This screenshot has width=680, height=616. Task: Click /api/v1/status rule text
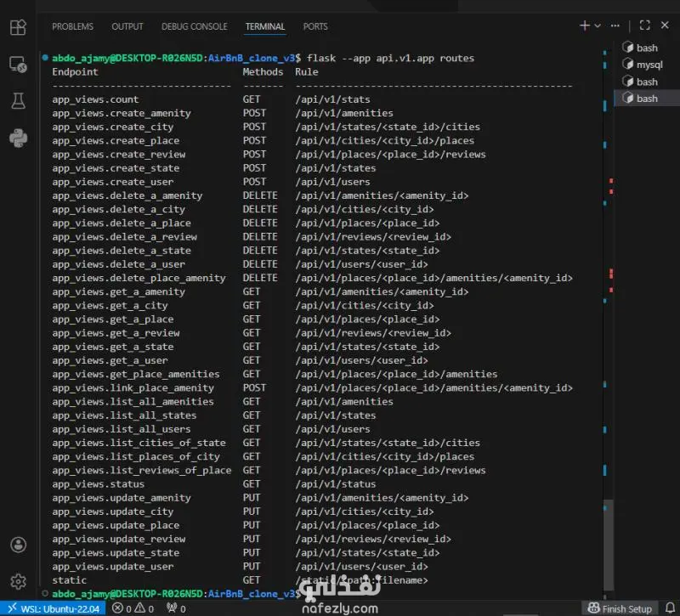(x=336, y=484)
